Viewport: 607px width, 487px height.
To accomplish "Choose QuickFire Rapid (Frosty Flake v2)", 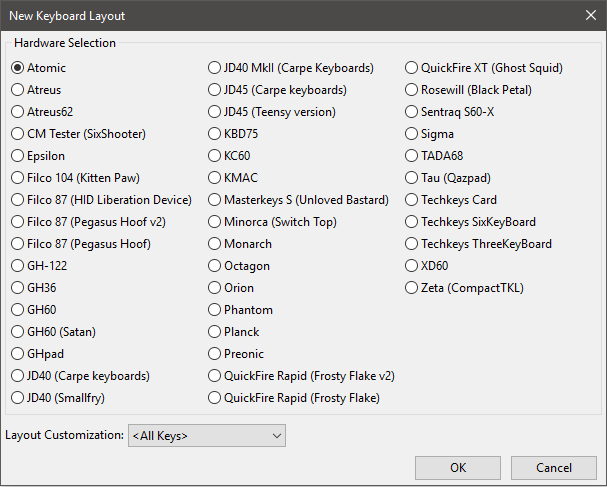I will [x=215, y=376].
